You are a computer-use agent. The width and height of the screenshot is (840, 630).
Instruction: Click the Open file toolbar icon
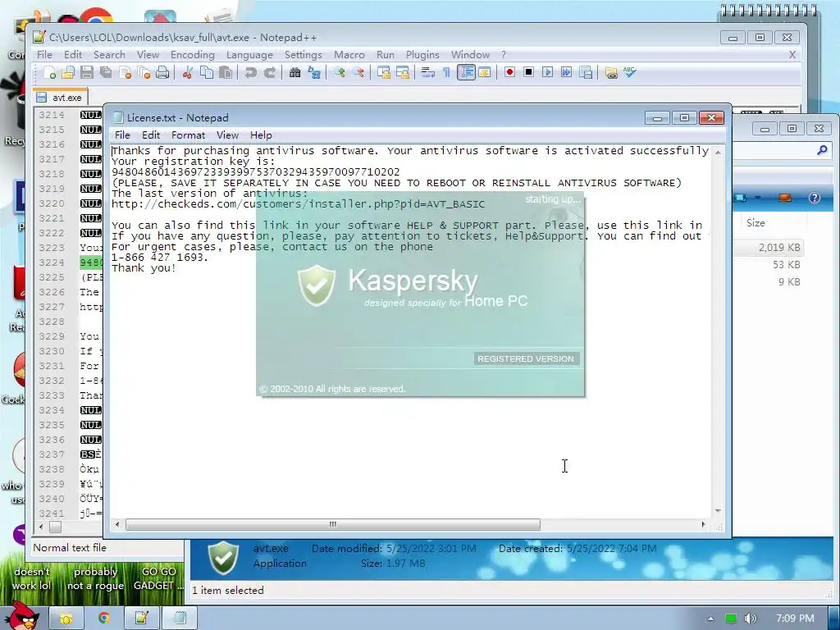[x=68, y=72]
